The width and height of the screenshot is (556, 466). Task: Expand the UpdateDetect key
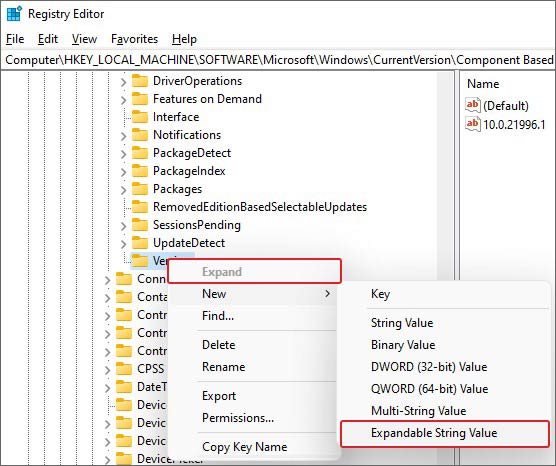[x=123, y=244]
